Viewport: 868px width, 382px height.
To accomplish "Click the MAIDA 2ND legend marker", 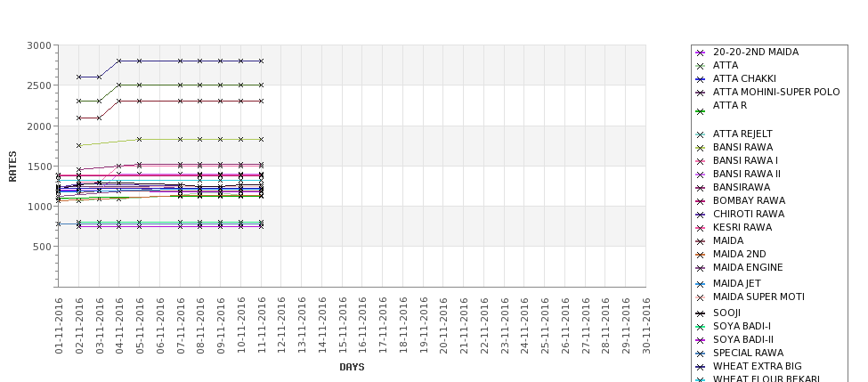I will pos(701,256).
